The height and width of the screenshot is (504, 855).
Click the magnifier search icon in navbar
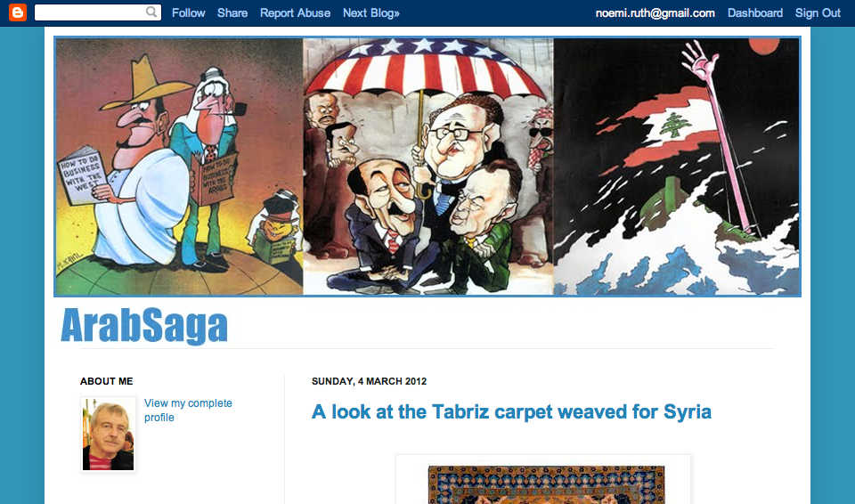coord(151,12)
